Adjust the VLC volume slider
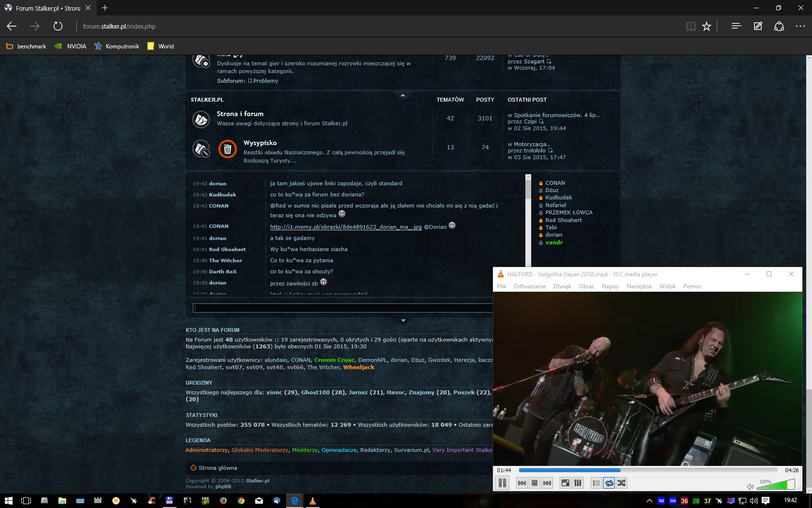Image resolution: width=812 pixels, height=508 pixels. click(776, 484)
